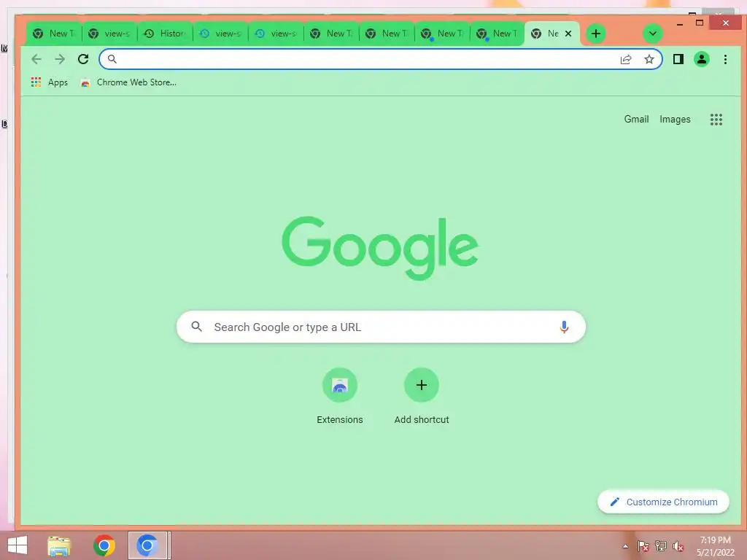Screen dimensions: 747x560
Task: Open a new tab with plus button
Action: [595, 34]
